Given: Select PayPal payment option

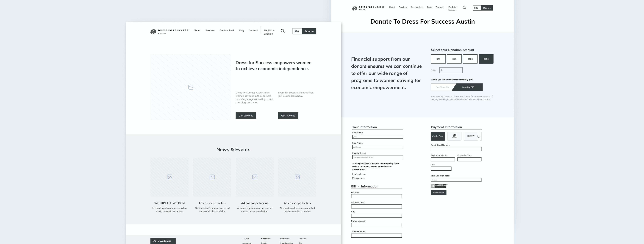Looking at the screenshot, I should tap(454, 136).
